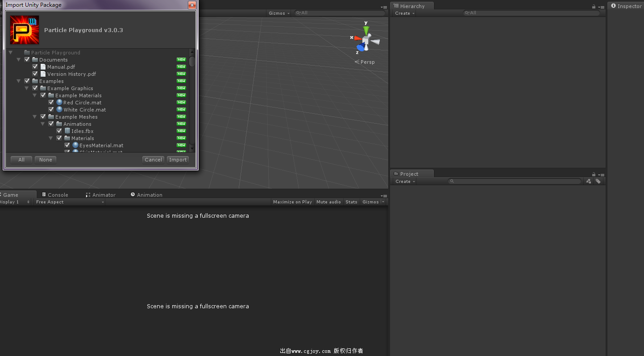Open the Free Aspect ratio dropdown
The width and height of the screenshot is (644, 356).
click(x=70, y=202)
